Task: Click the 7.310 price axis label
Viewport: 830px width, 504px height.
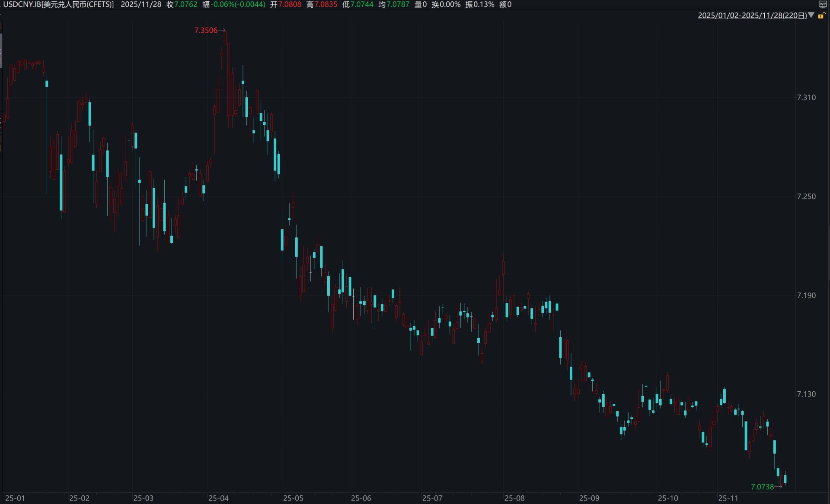Action: click(x=806, y=98)
